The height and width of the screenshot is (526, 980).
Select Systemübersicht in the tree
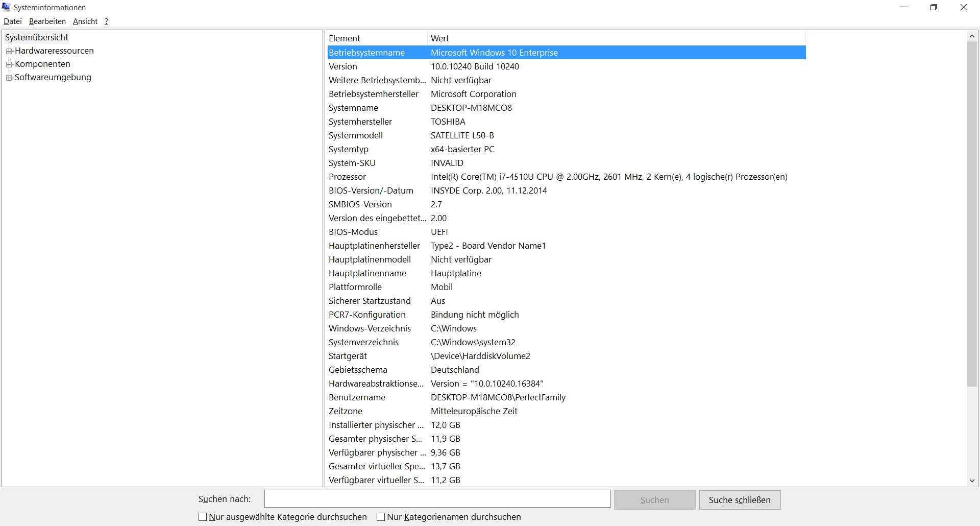point(37,37)
